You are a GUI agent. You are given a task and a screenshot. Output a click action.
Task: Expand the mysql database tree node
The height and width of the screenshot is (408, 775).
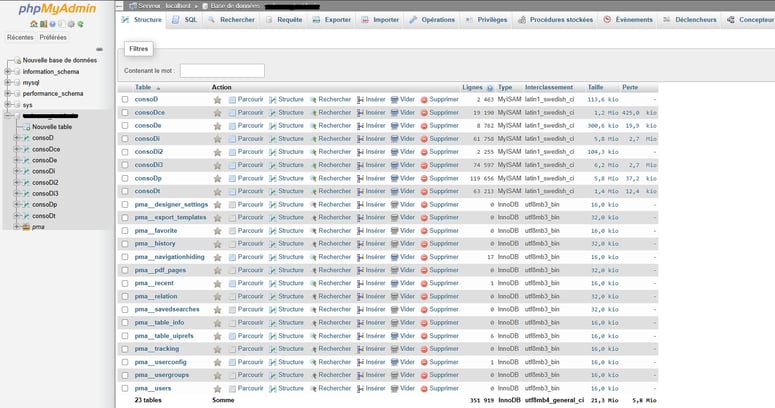coord(7,83)
